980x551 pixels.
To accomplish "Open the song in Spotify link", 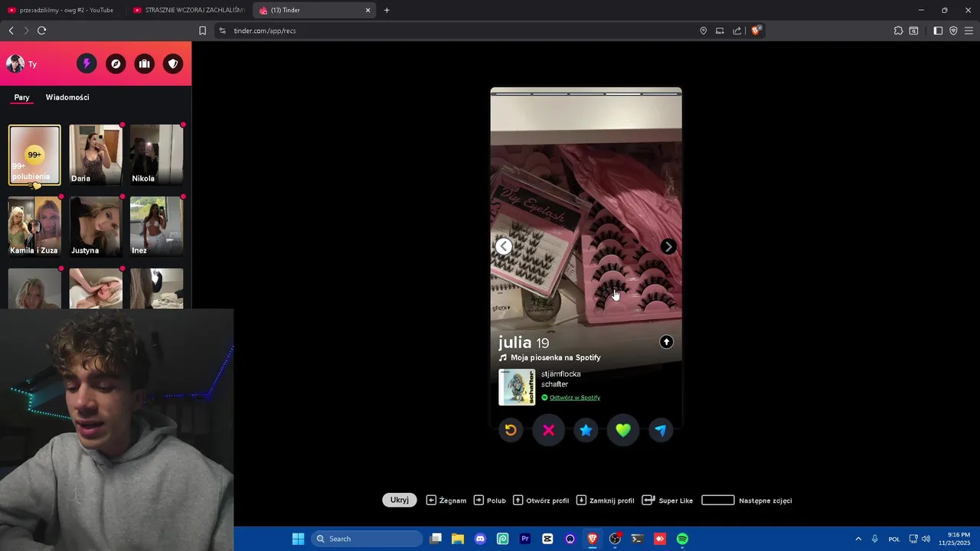I will tap(574, 397).
